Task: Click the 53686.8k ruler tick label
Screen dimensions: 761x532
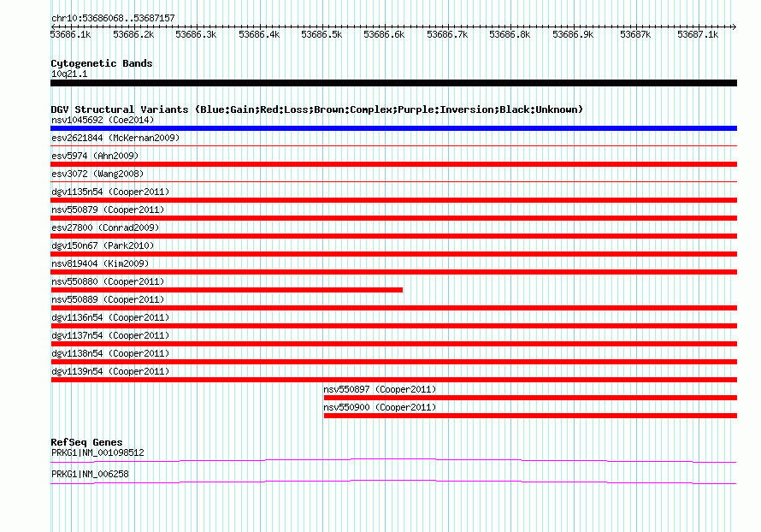Action: (x=510, y=34)
